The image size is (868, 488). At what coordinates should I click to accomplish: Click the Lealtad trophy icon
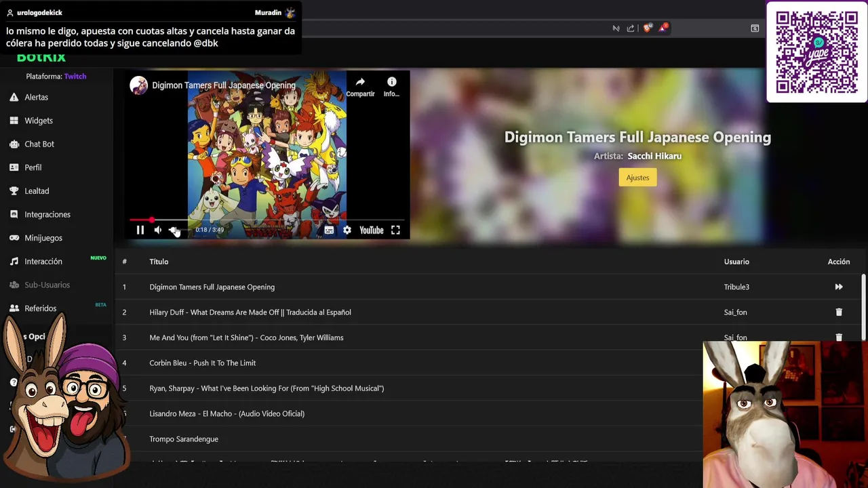tap(14, 191)
